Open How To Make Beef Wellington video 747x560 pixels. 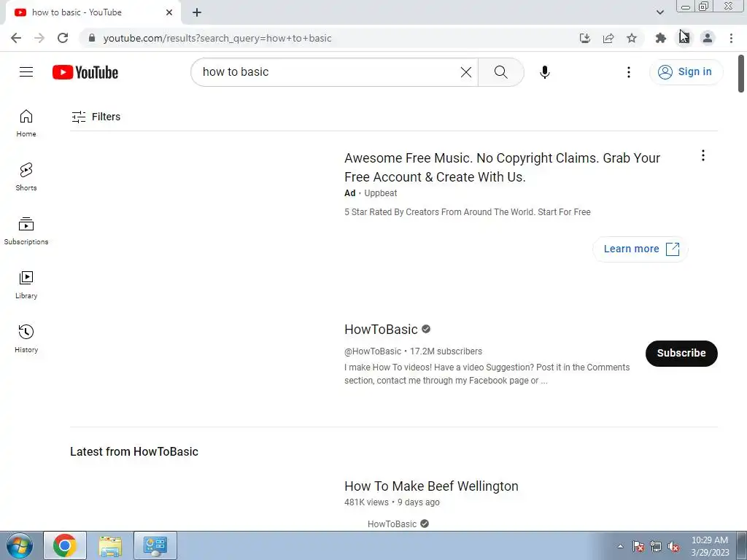431,486
